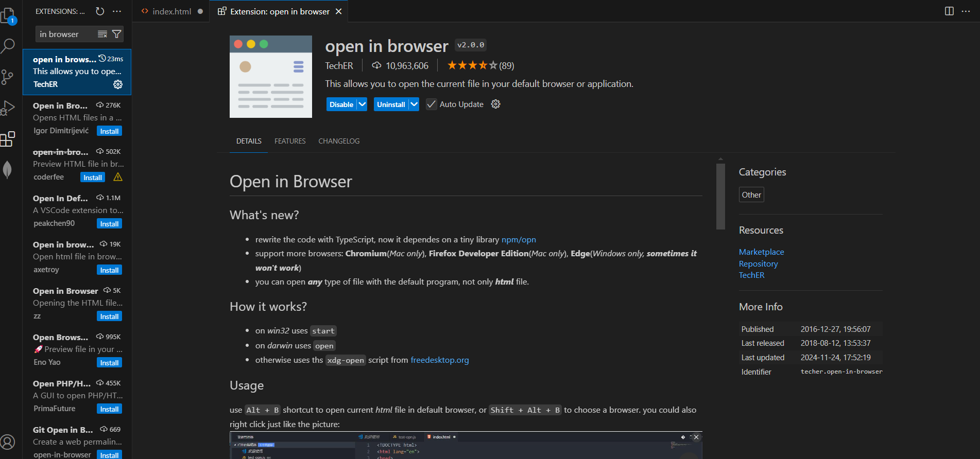The image size is (980, 459).
Task: Open manage gear for installed open in browser
Action: [x=118, y=84]
